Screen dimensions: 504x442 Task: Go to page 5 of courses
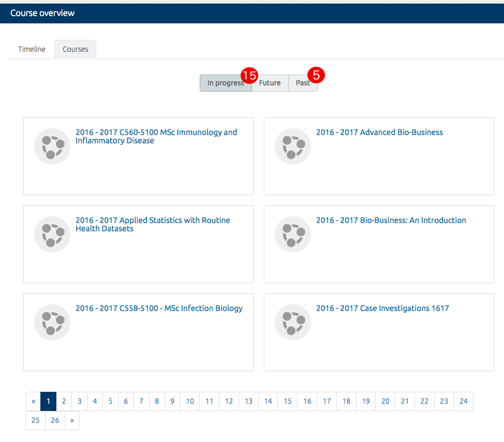110,401
